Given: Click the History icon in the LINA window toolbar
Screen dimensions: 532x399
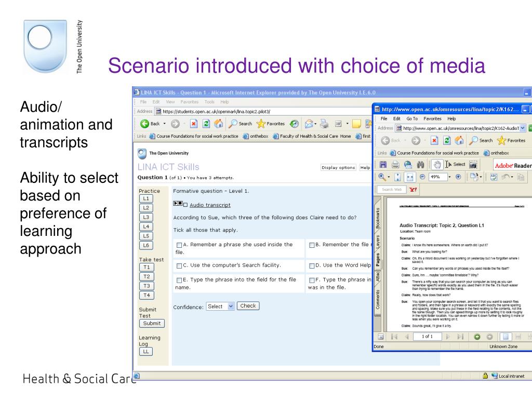Looking at the screenshot, I should pyautogui.click(x=294, y=124).
